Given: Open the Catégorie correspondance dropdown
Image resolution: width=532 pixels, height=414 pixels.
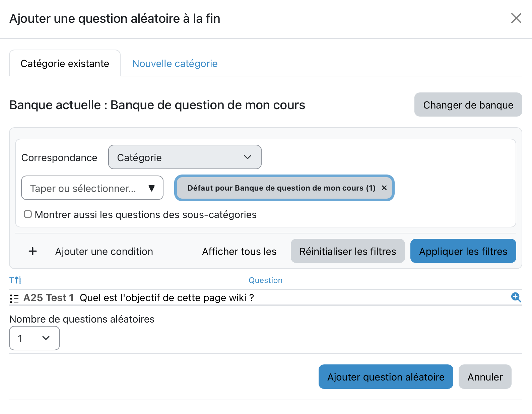Looking at the screenshot, I should [185, 157].
